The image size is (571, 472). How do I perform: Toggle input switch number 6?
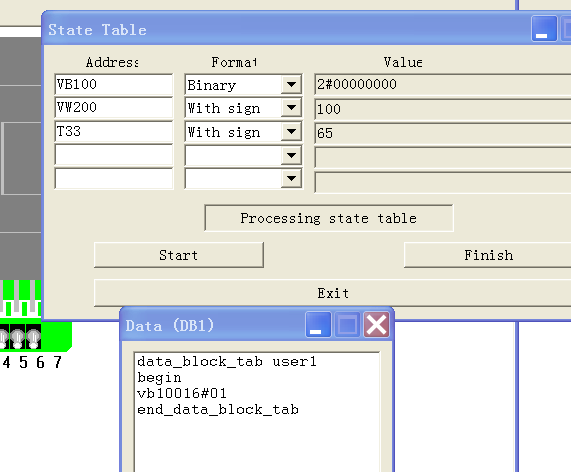[34, 338]
